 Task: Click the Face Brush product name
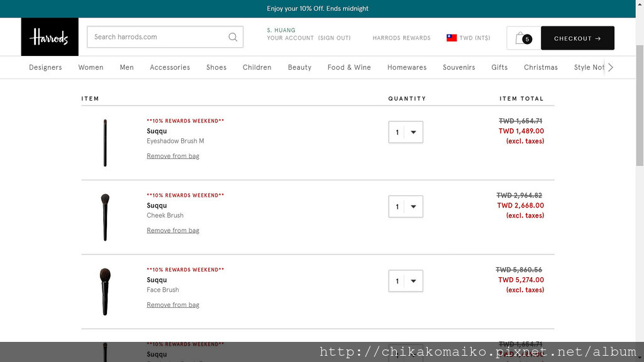(x=163, y=289)
